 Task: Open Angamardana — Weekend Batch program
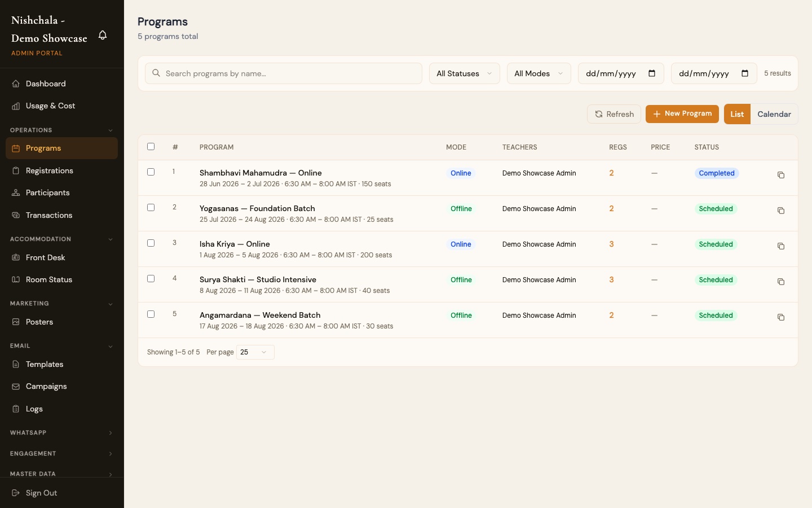[x=260, y=315]
